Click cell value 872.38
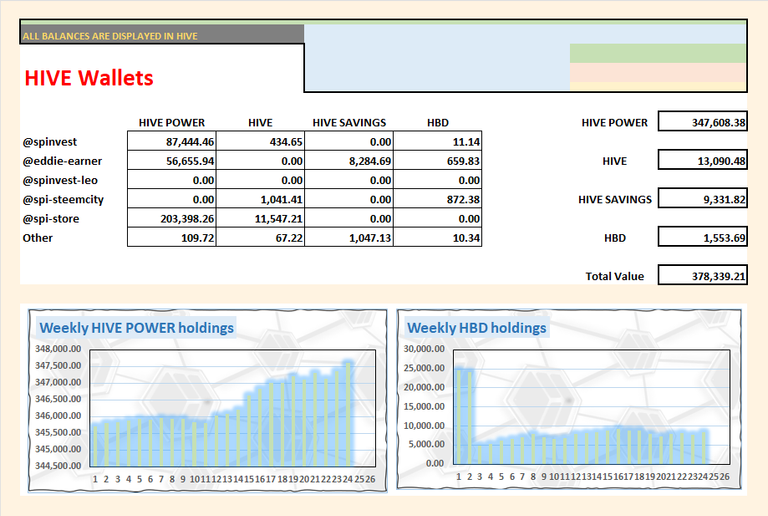 coord(437,199)
